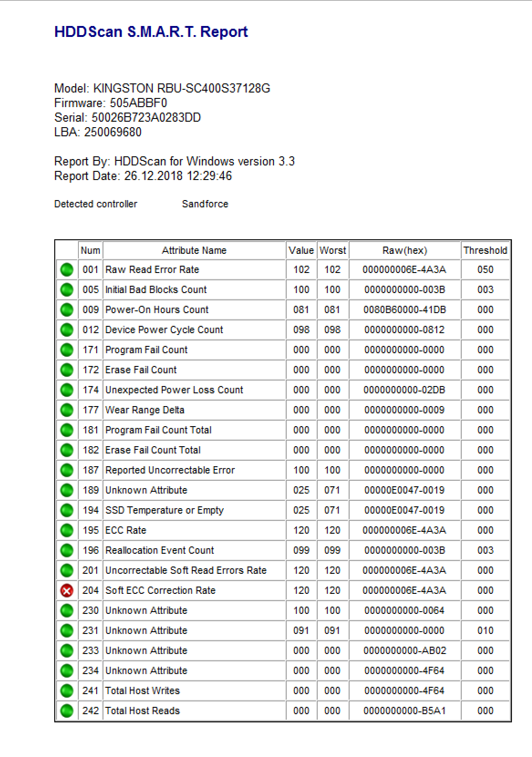Click the green status icon for Power-On Hours Count
The image size is (532, 757).
(67, 310)
